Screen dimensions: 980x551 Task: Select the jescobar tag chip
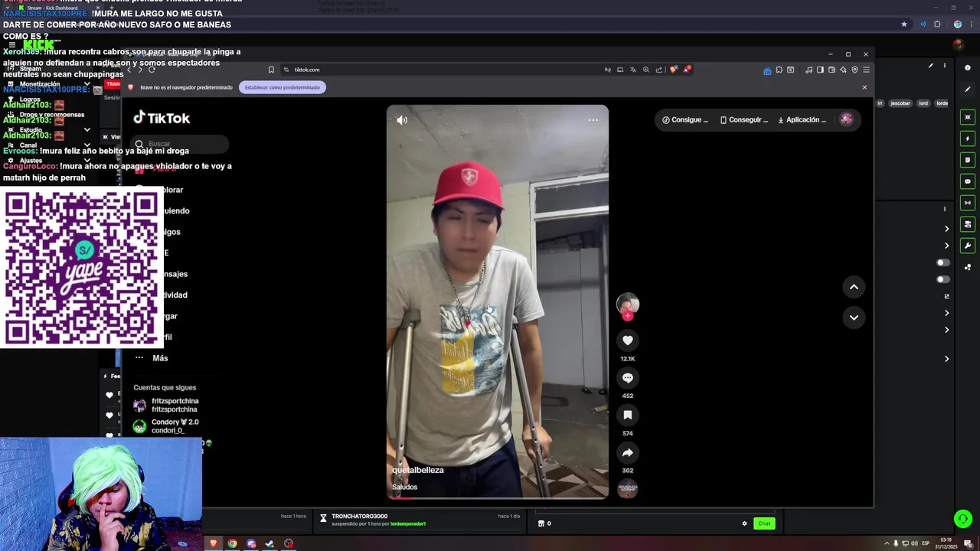click(900, 103)
